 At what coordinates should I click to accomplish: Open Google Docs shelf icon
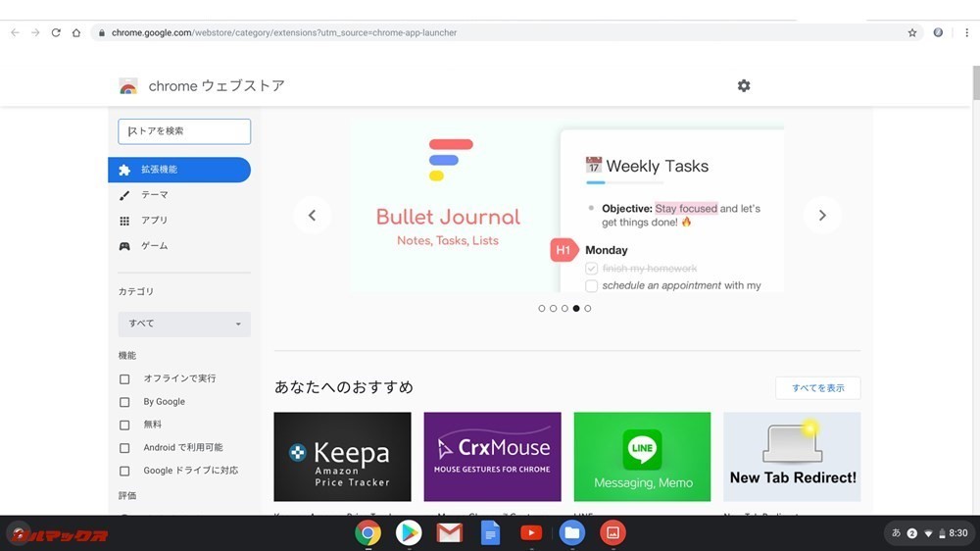(x=491, y=533)
